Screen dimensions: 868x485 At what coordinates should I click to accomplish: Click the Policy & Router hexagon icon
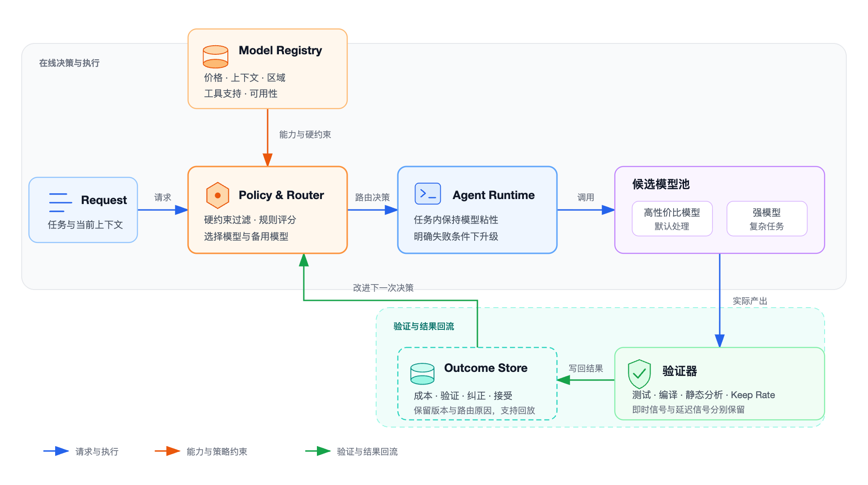pos(217,195)
